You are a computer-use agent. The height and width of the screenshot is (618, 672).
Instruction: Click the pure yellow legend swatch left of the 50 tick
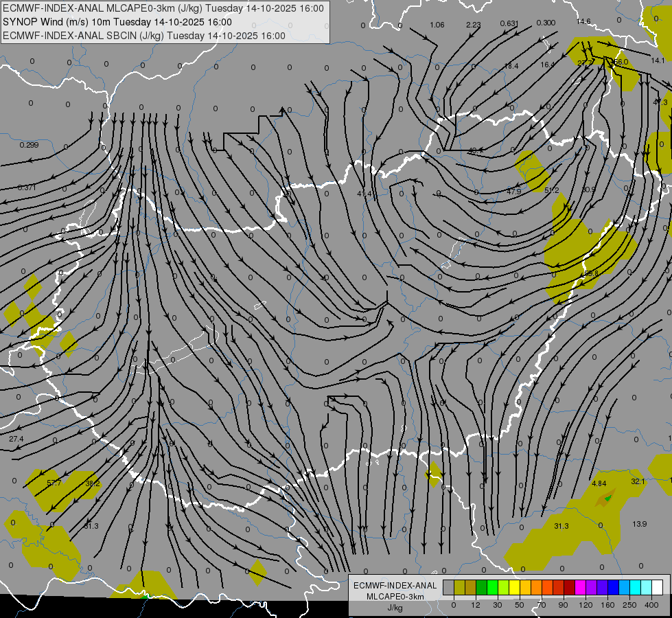click(514, 588)
